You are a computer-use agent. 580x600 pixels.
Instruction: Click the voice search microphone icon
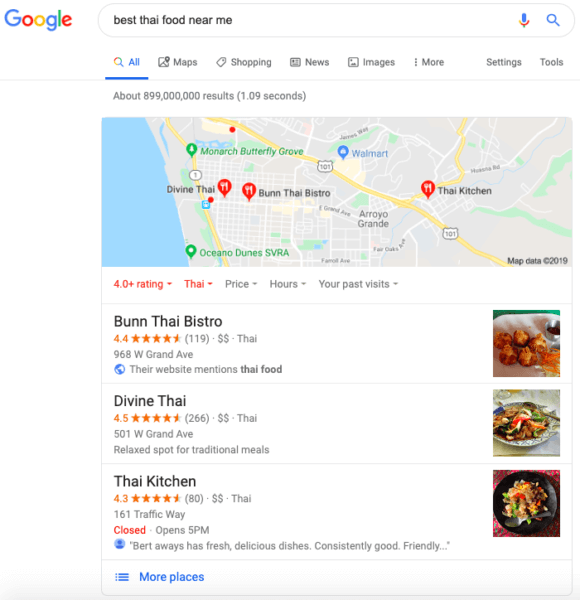[524, 20]
